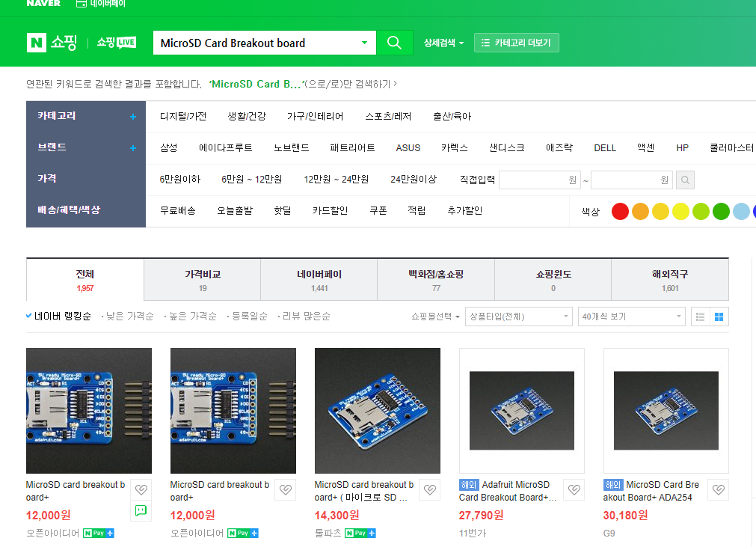The width and height of the screenshot is (756, 547).
Task: Add 27,790원 Adafruit product to wishlist
Action: point(574,489)
